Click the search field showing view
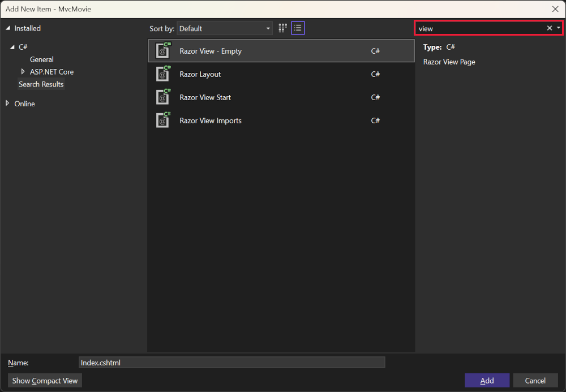 click(481, 27)
